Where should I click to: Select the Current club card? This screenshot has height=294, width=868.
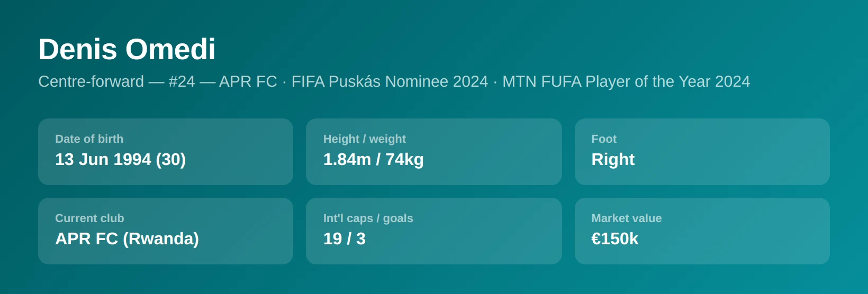[x=166, y=231]
